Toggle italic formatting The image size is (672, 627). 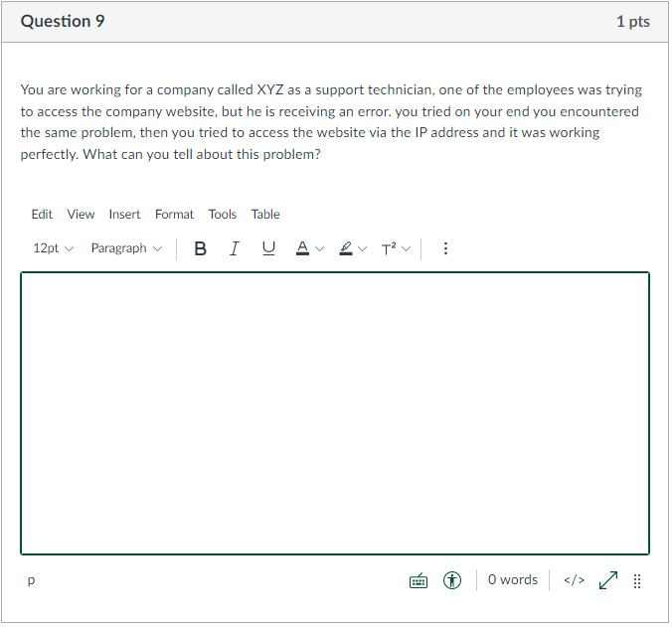tap(235, 248)
